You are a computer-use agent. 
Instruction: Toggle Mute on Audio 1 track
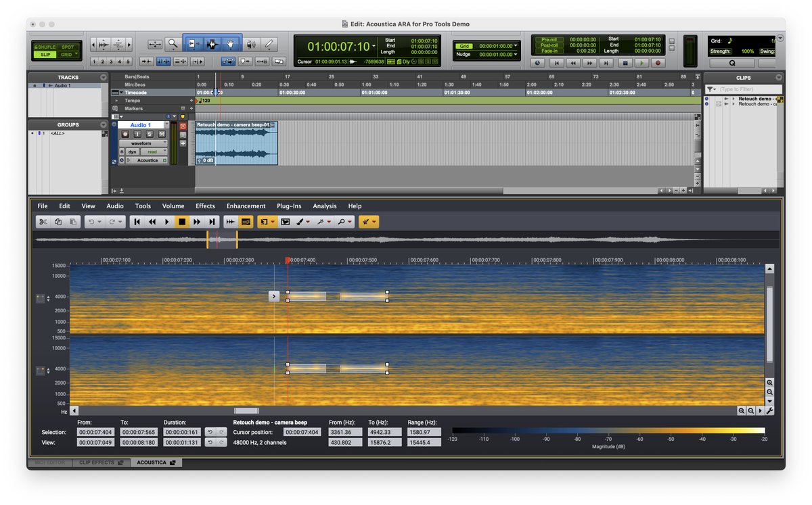click(162, 134)
